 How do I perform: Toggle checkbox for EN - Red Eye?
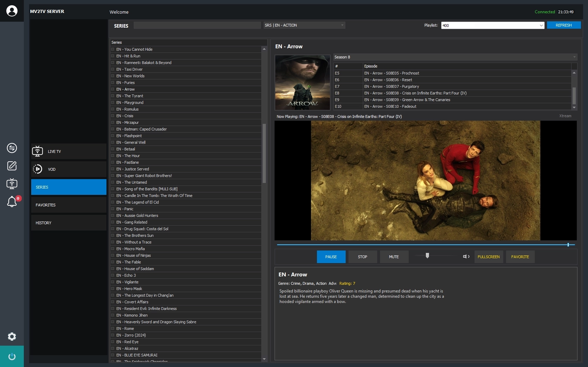[x=113, y=342]
